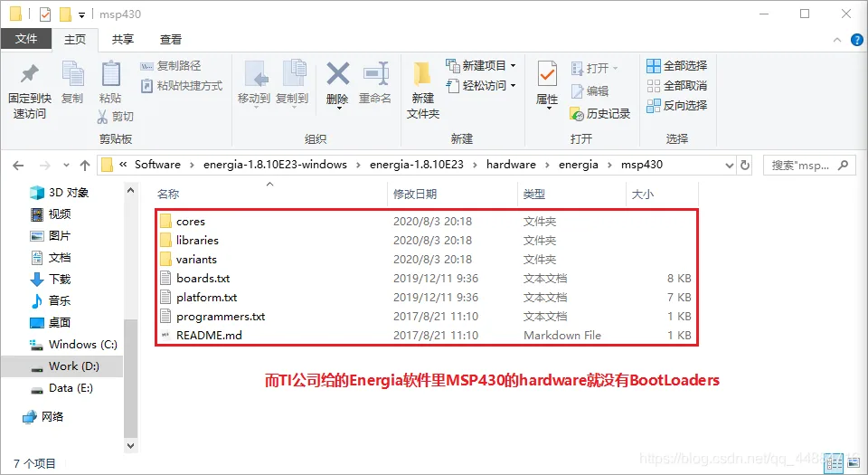Click Back arrow in navigation bar

pyautogui.click(x=18, y=165)
